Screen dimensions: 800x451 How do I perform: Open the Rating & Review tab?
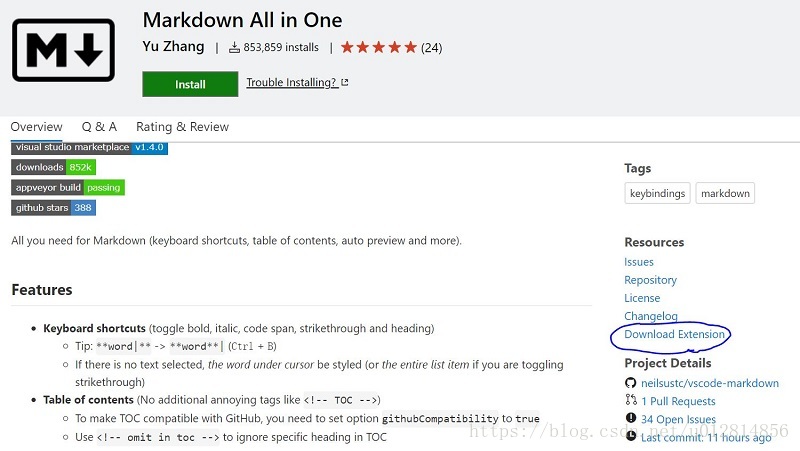pyautogui.click(x=182, y=127)
